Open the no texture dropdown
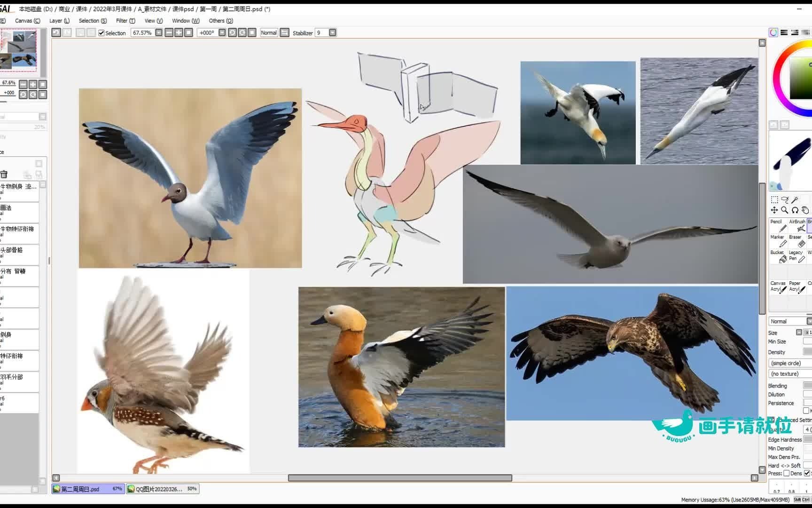The image size is (812, 508). pos(790,373)
